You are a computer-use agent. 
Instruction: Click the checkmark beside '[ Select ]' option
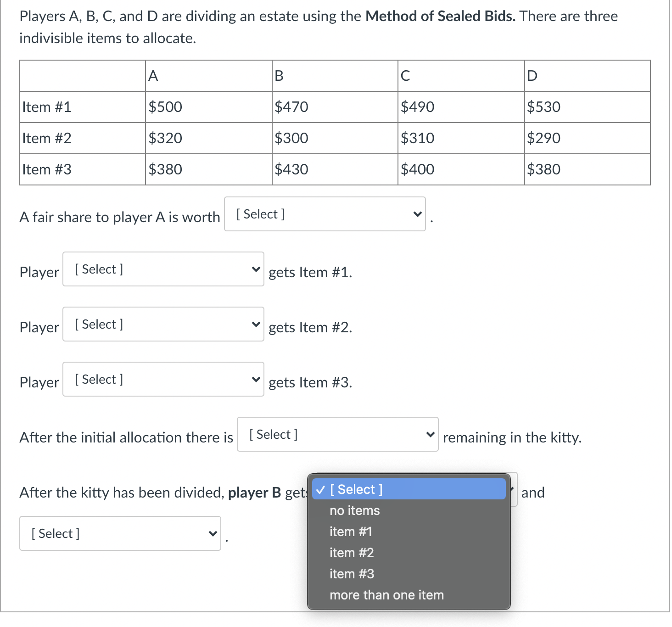[x=321, y=489]
